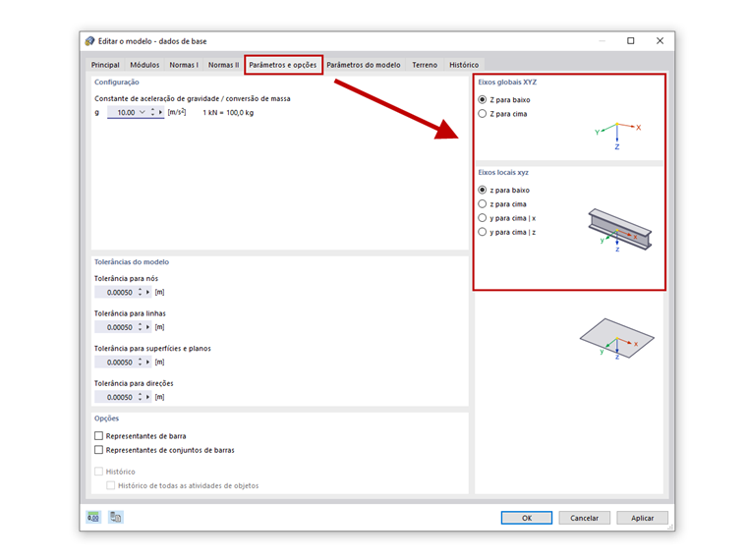This screenshot has height=560, width=747.
Task: Click the beam local axes preview image
Action: (620, 230)
